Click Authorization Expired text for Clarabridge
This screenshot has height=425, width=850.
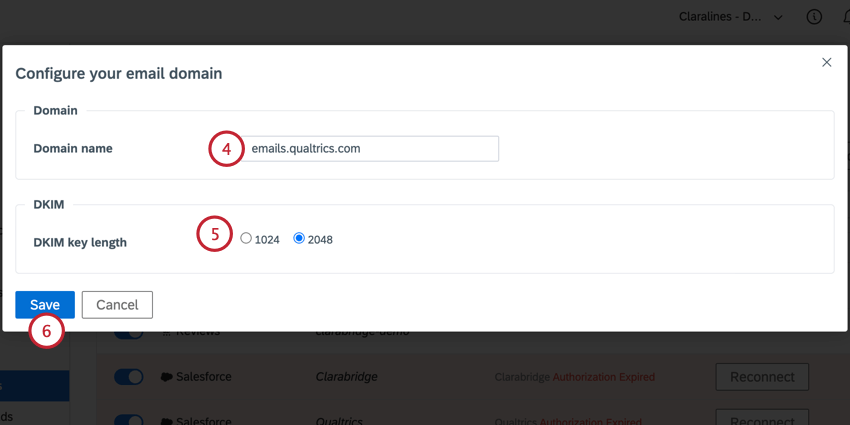click(x=603, y=377)
